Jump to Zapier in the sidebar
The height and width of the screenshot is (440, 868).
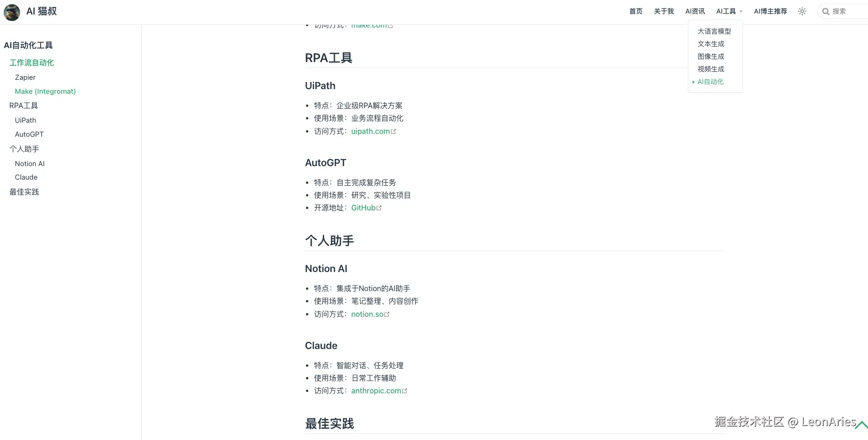[25, 77]
